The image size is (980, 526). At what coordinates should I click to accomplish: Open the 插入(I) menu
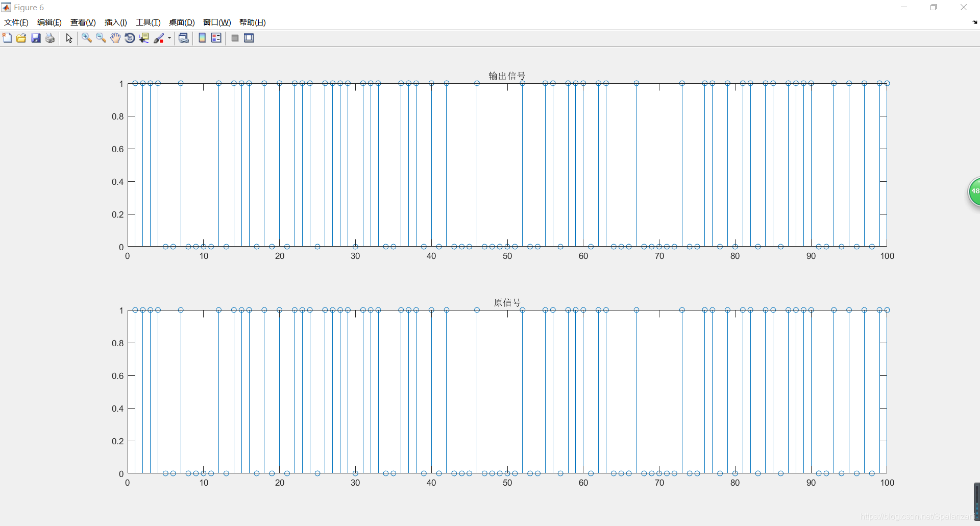[116, 22]
